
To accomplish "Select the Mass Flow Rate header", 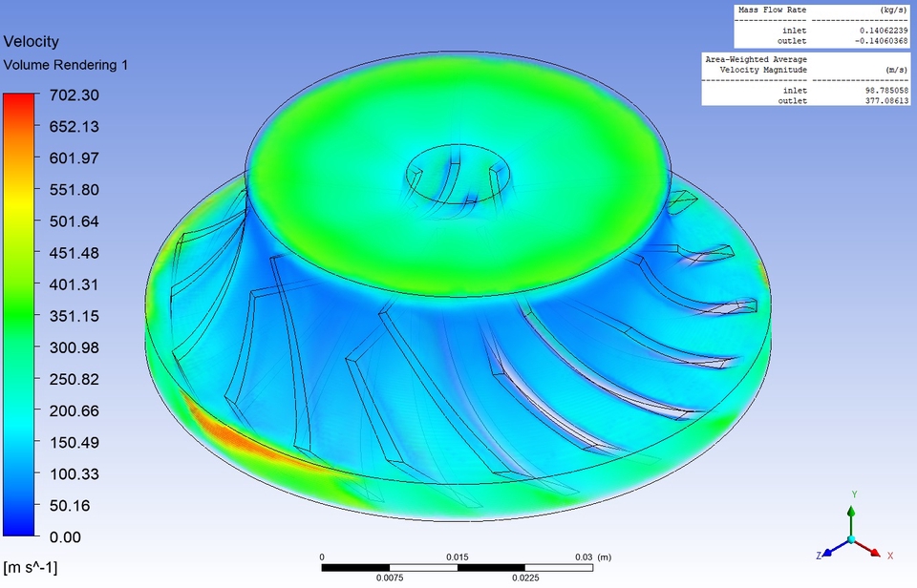I will click(774, 10).
